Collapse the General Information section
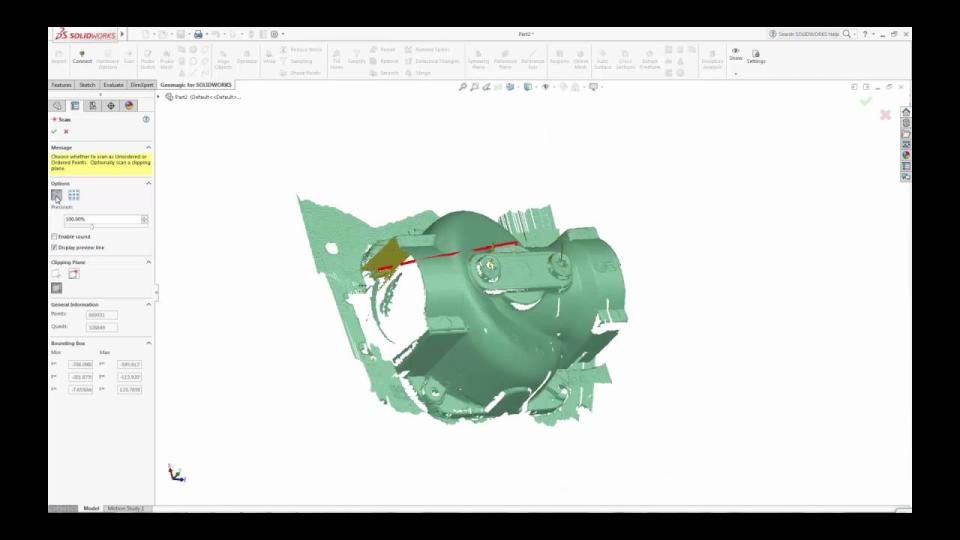The width and height of the screenshot is (960, 540). pos(148,304)
